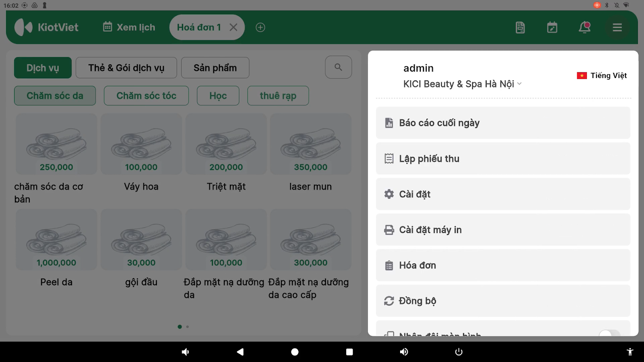Open the Xem lịch calendar view
Viewport: 644px width, 362px height.
(129, 27)
